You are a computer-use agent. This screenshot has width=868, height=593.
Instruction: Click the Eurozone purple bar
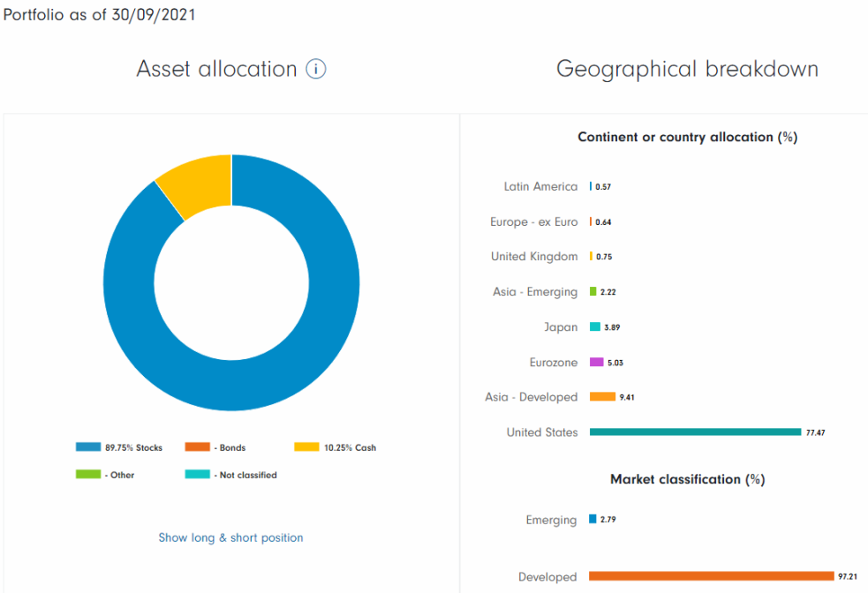point(596,362)
